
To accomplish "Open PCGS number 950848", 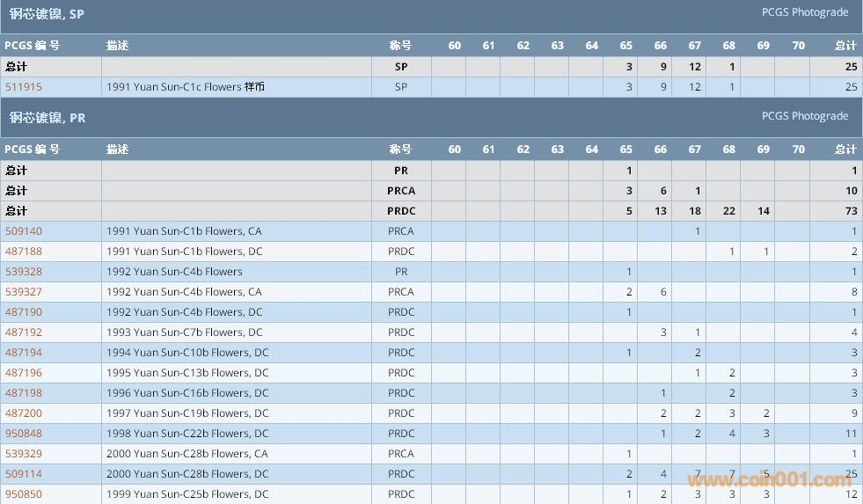I will coord(24,434).
